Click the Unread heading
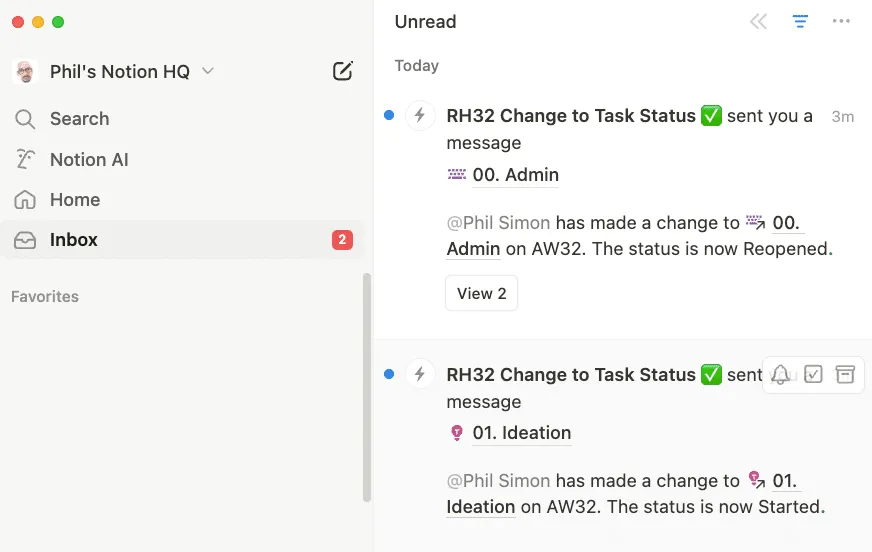The image size is (872, 552). pos(425,22)
